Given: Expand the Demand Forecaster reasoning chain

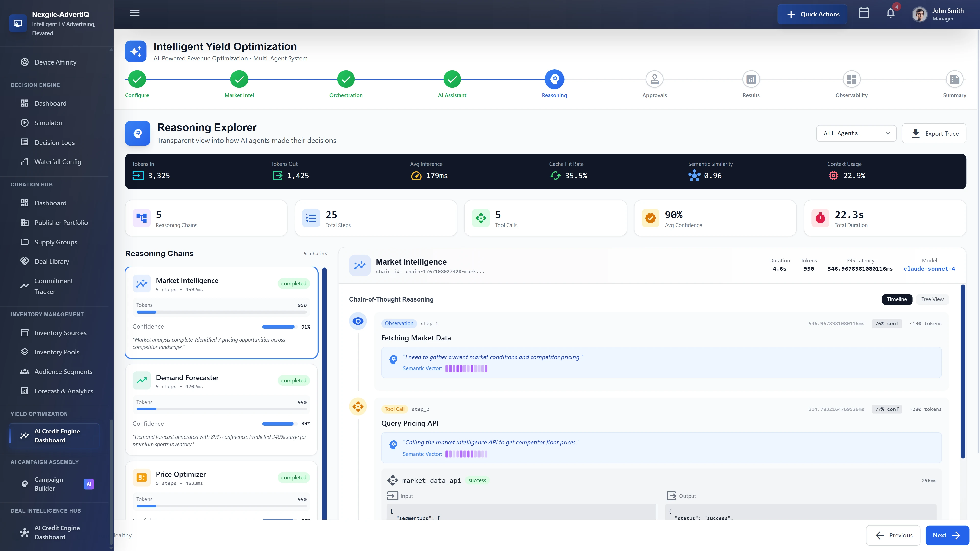Looking at the screenshot, I should pyautogui.click(x=222, y=410).
